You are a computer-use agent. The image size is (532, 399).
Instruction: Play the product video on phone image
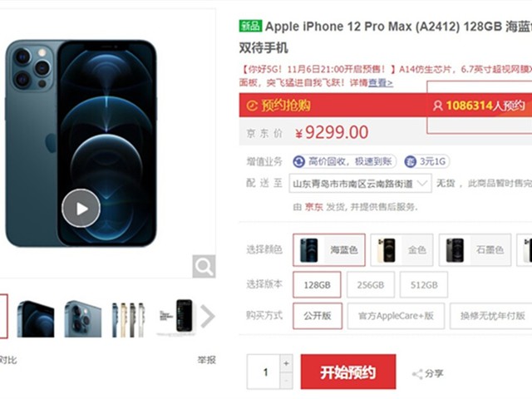click(81, 208)
